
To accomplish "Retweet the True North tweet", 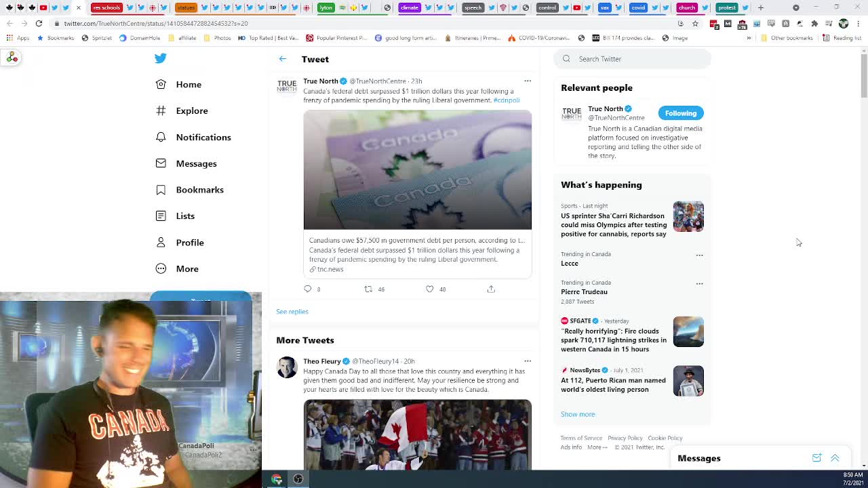I will tap(368, 289).
